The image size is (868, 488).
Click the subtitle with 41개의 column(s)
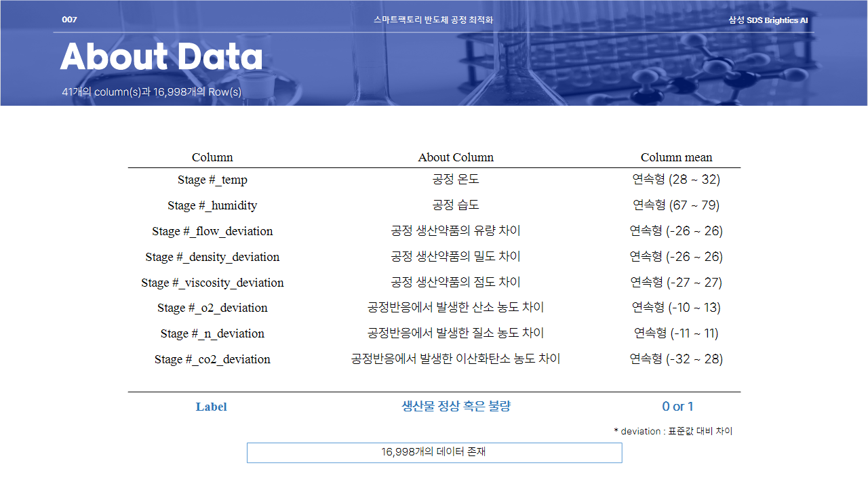151,91
